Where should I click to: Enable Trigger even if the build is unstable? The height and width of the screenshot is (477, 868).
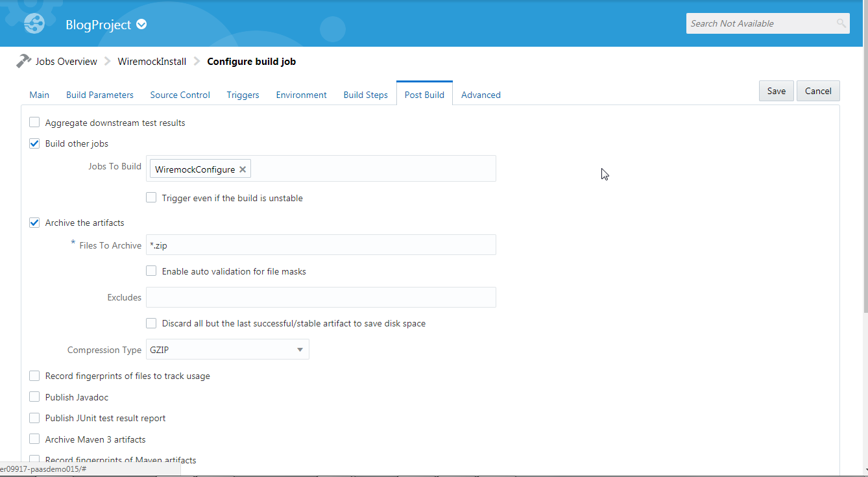(151, 197)
